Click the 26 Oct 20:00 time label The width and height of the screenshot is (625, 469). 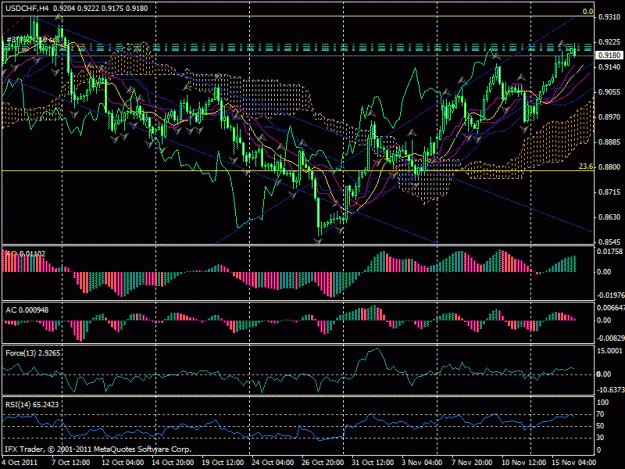point(322,463)
